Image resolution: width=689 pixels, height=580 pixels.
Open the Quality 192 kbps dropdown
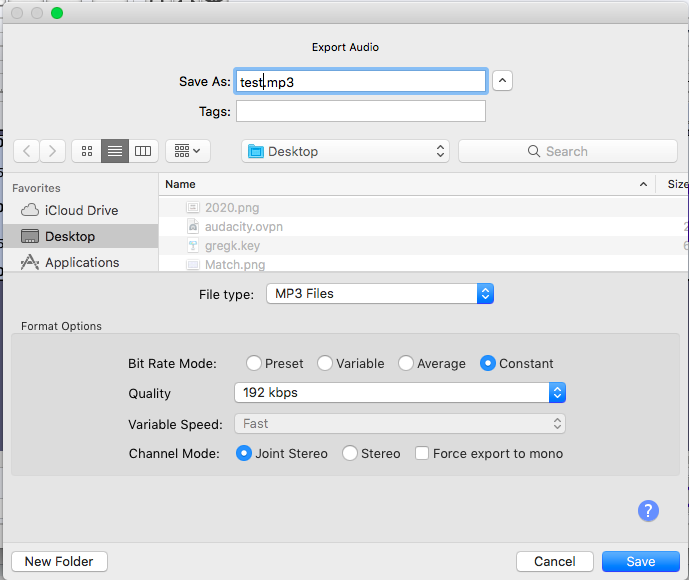click(400, 392)
